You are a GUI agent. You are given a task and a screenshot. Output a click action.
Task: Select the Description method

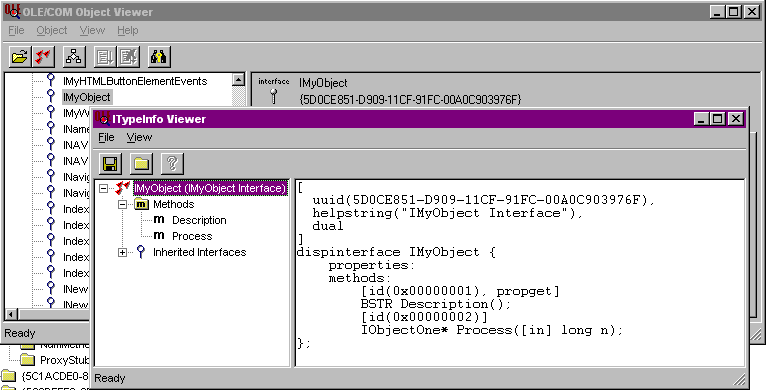pyautogui.click(x=199, y=220)
